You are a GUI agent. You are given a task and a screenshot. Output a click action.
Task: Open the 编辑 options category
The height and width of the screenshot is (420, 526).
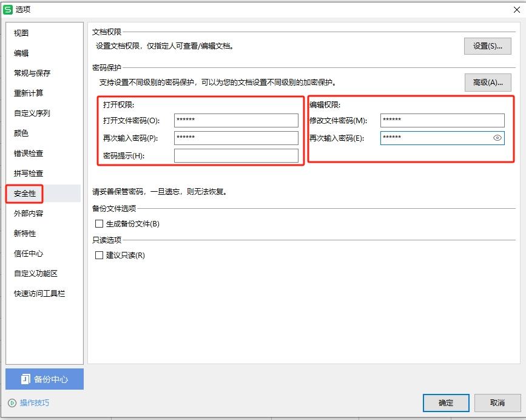click(x=21, y=53)
